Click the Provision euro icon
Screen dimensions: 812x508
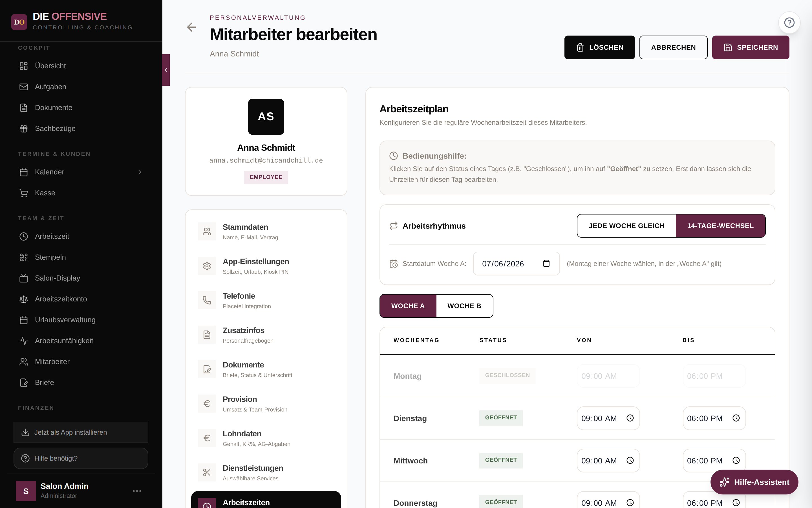(x=207, y=404)
